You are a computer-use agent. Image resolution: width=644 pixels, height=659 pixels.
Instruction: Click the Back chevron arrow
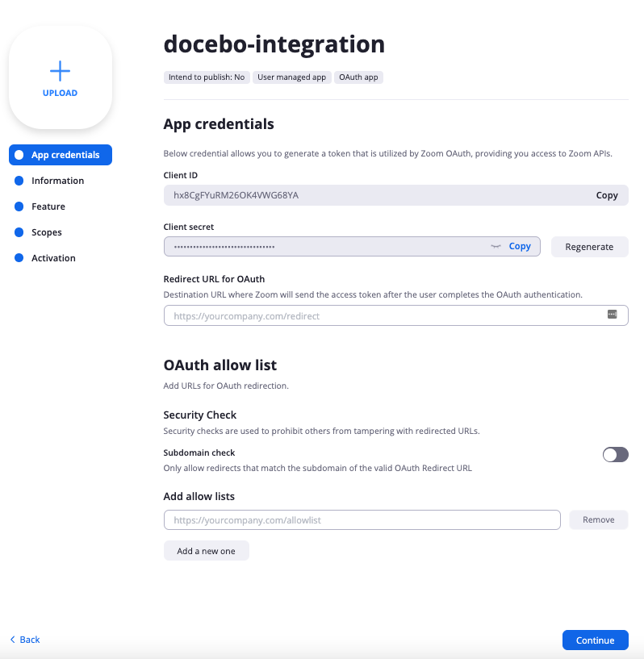point(13,640)
